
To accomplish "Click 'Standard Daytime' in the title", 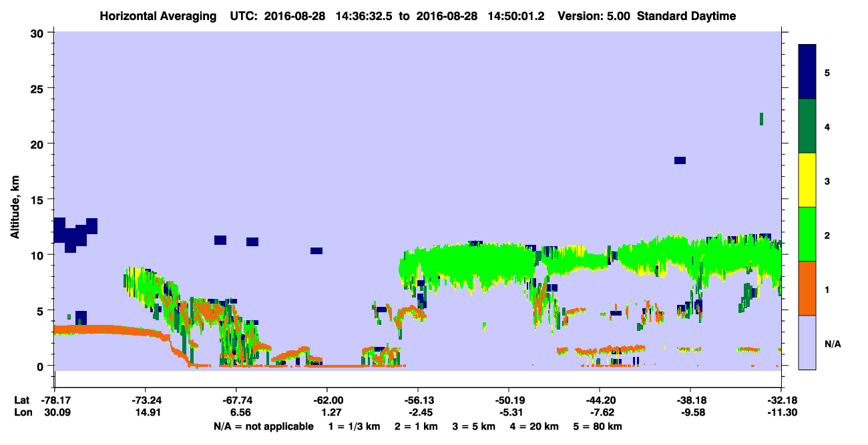I will (687, 16).
